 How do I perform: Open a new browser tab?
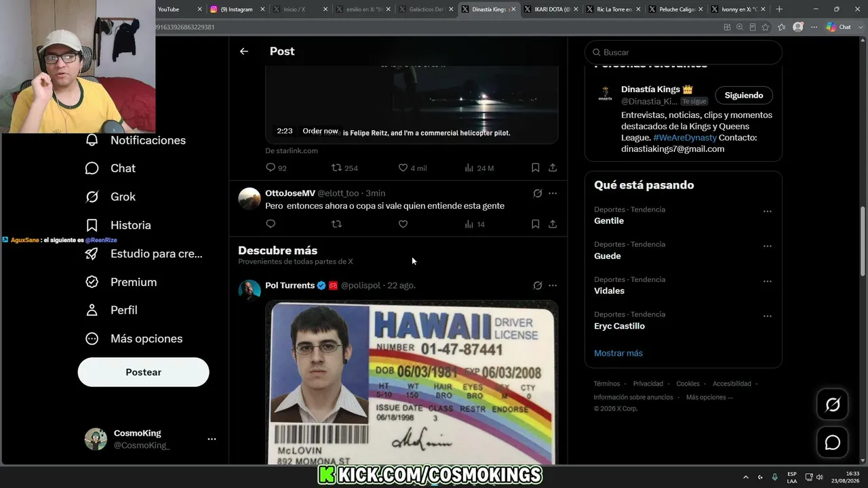pyautogui.click(x=779, y=9)
